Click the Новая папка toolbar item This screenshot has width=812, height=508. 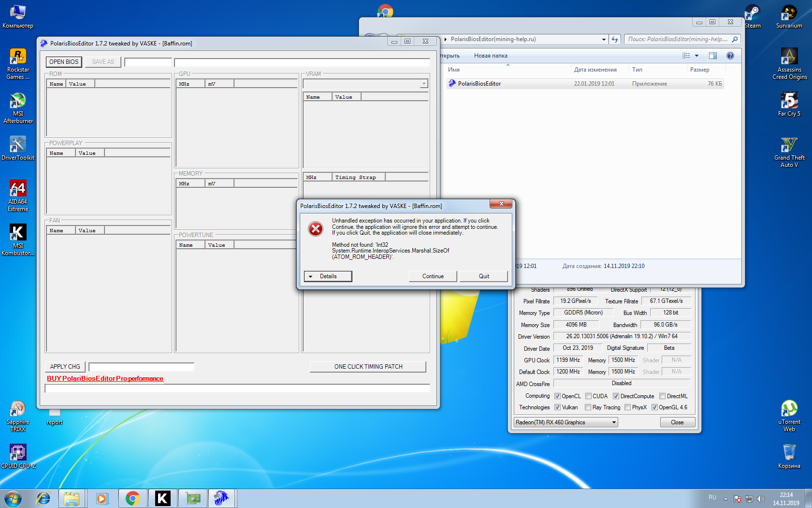[x=491, y=56]
